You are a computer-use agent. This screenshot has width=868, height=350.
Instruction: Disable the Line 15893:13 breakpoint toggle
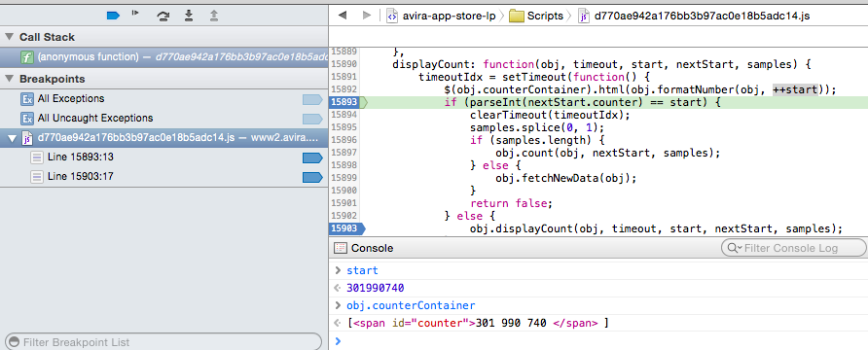tap(312, 158)
